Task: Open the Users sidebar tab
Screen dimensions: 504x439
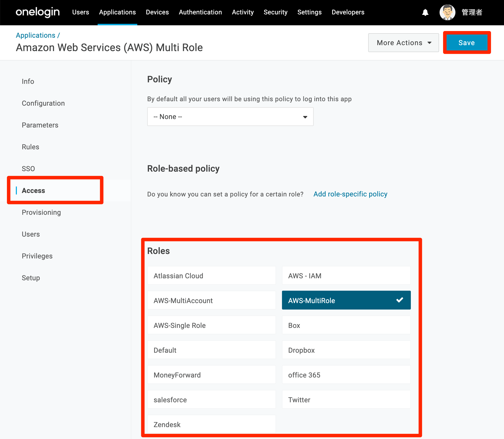Action: click(31, 234)
